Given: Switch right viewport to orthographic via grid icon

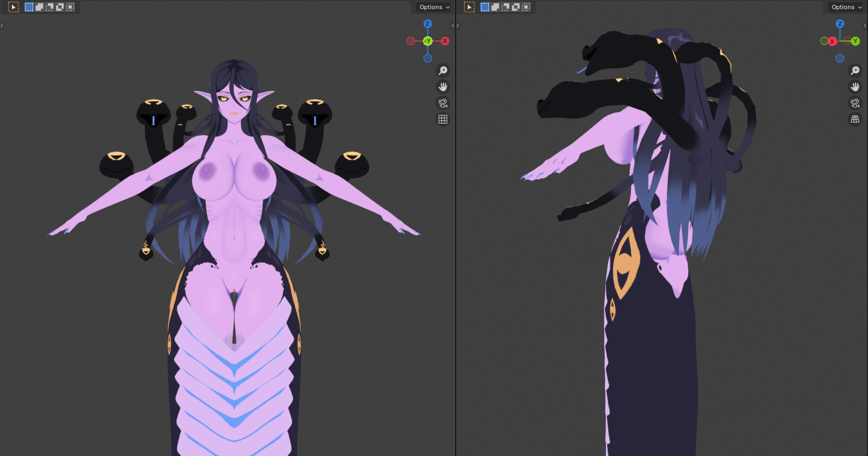Looking at the screenshot, I should 855,119.
